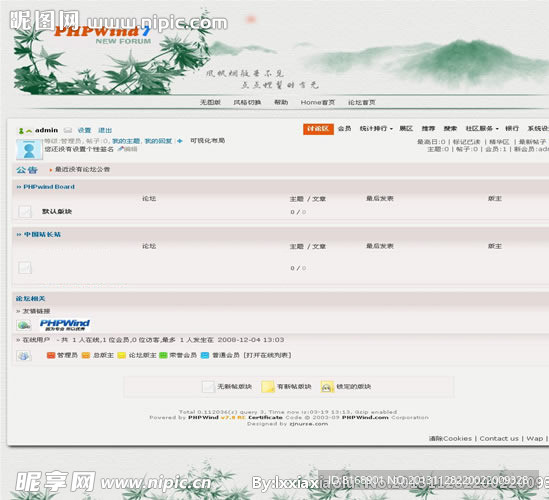Click [打开在线列表]
Image resolution: width=549 pixels, height=500 pixels.
267,355
